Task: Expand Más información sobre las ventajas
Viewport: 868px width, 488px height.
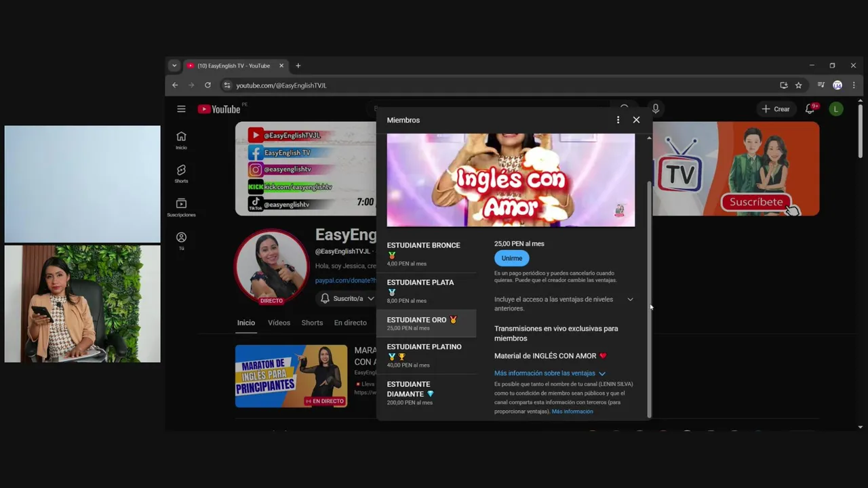Action: pos(550,373)
